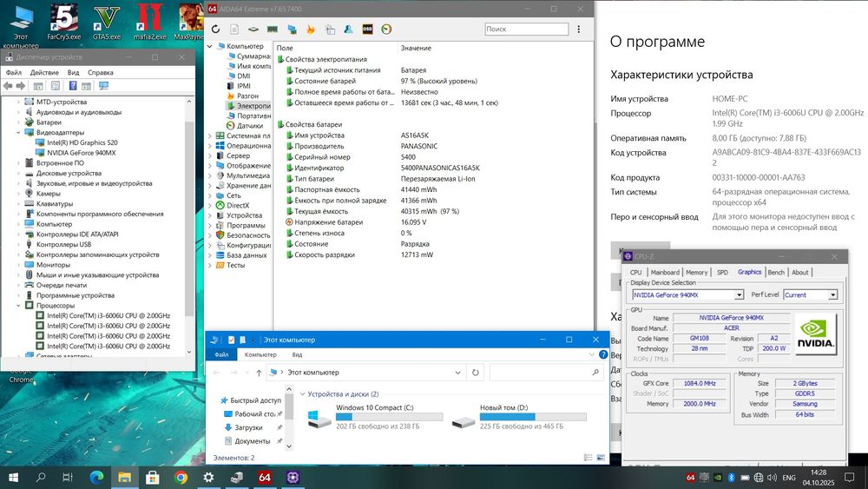Expand the Сеть node in AIDA64
868x489 pixels.
click(x=210, y=195)
